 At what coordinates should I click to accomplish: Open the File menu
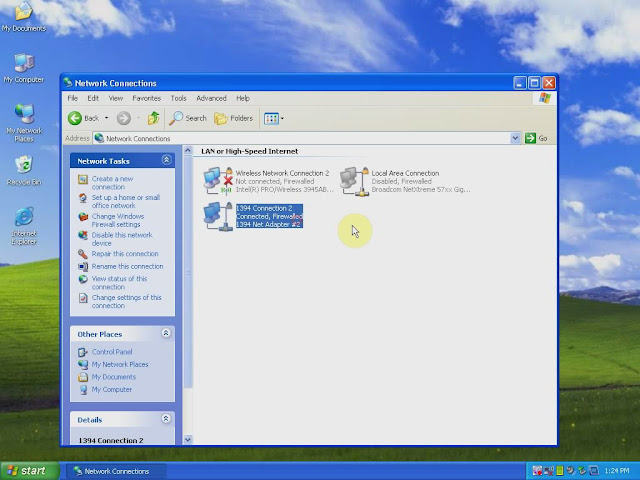click(x=73, y=98)
